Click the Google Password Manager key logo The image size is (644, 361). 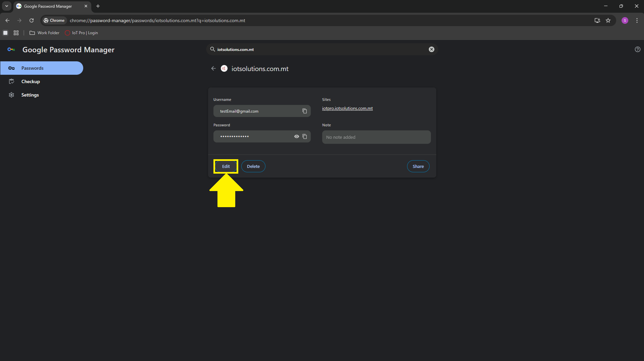(x=11, y=49)
